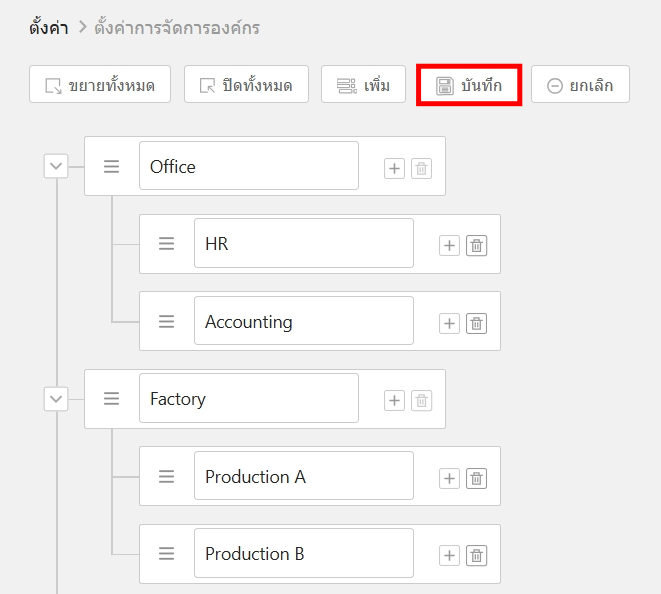Image resolution: width=661 pixels, height=594 pixels.
Task: Click the Accounting name input field
Action: [x=303, y=321]
